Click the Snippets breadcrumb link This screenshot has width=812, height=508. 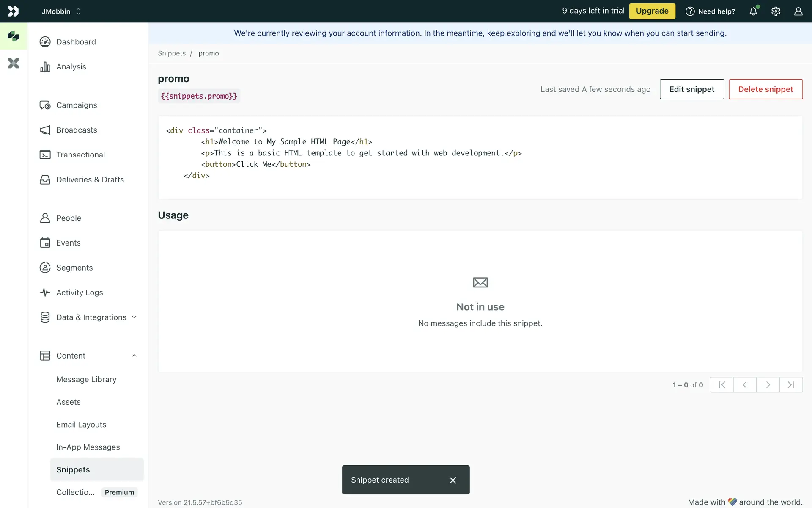[172, 53]
